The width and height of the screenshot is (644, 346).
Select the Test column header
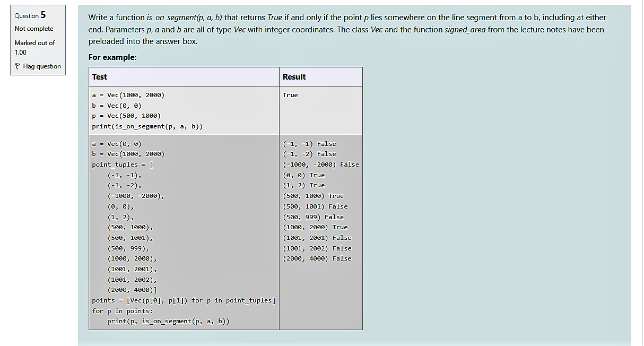[x=99, y=76]
